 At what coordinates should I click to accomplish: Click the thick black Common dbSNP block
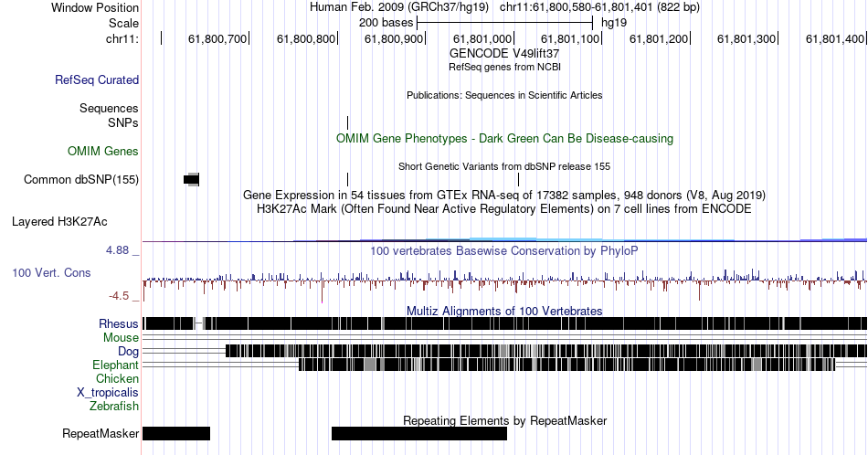click(x=191, y=179)
